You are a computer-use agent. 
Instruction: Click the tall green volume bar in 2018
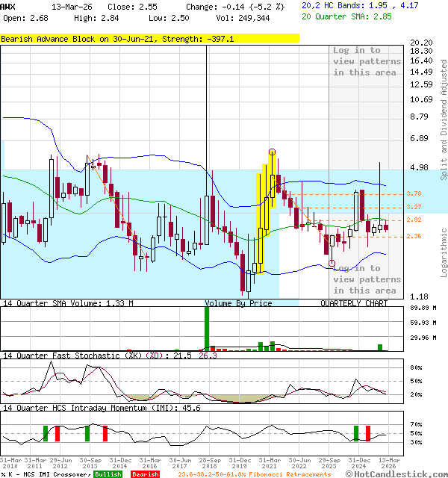coord(207,327)
